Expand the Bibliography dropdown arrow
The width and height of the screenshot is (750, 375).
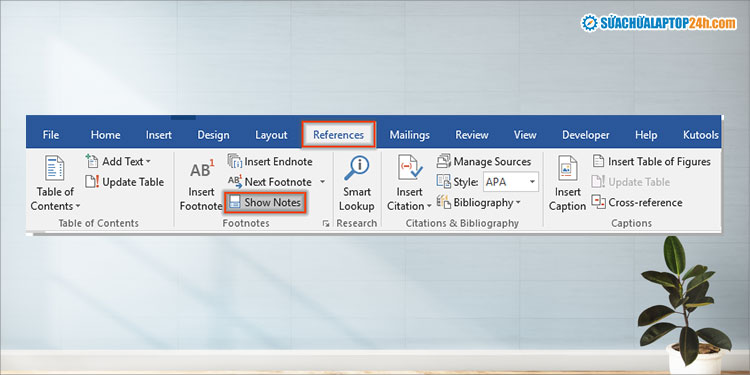pos(518,203)
